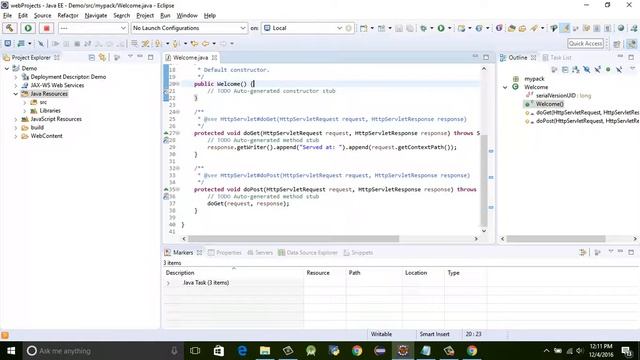This screenshot has height=360, width=640.
Task: Collapse the Demo project node
Action: point(7,69)
